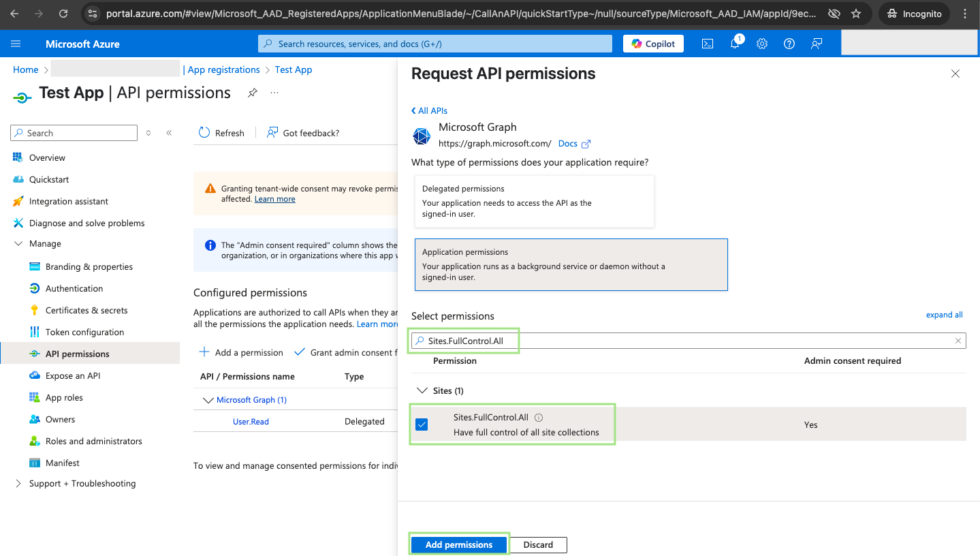
Task: Click the App registrations breadcrumb
Action: [x=224, y=69]
